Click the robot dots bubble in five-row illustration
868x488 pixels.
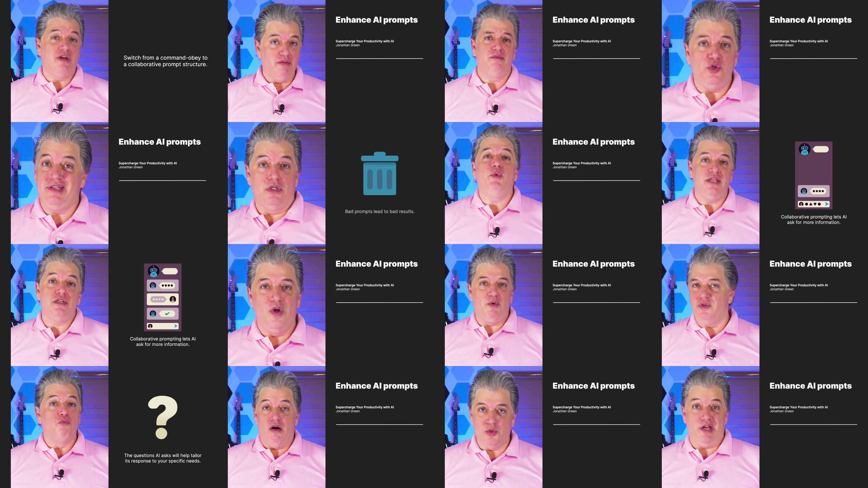coord(167,285)
